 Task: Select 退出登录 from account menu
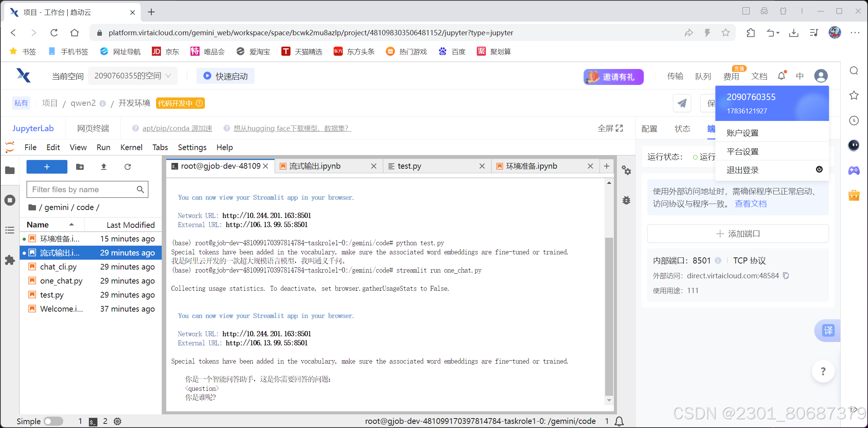743,170
